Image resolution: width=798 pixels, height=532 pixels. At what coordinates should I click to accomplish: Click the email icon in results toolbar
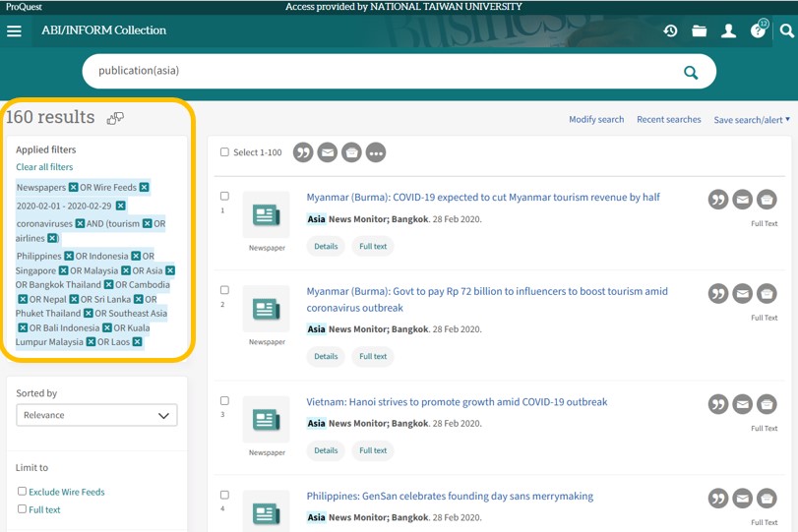pyautogui.click(x=328, y=152)
